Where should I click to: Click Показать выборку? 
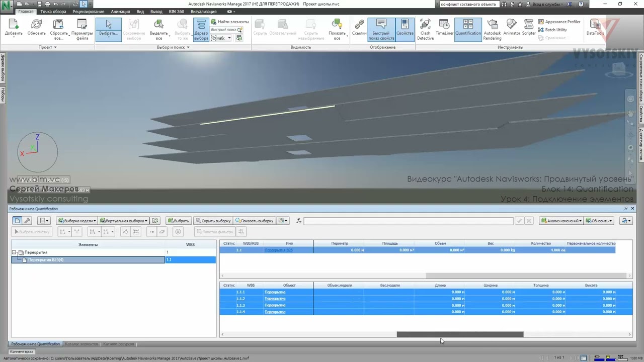[x=254, y=221]
